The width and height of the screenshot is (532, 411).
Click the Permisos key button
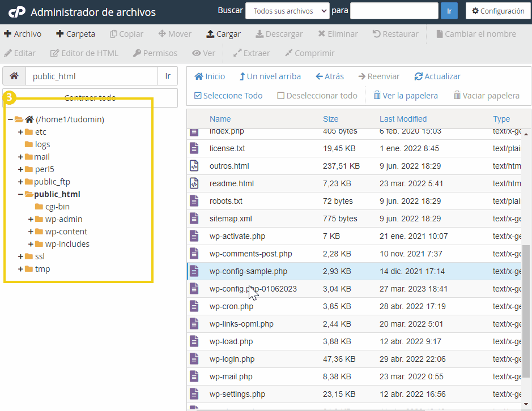[155, 53]
